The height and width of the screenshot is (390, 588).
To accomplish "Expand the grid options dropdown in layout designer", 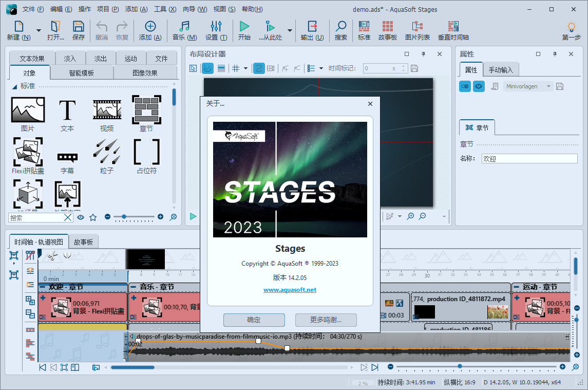I will coord(245,68).
